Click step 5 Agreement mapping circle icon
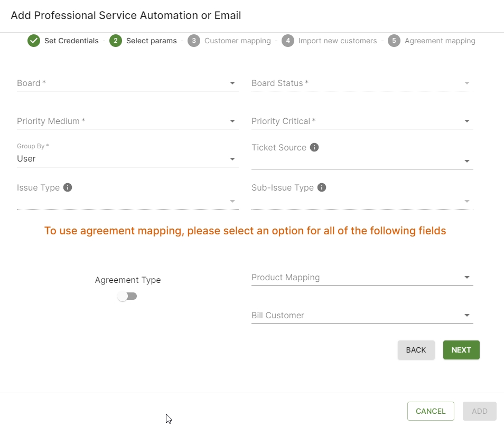 point(394,41)
